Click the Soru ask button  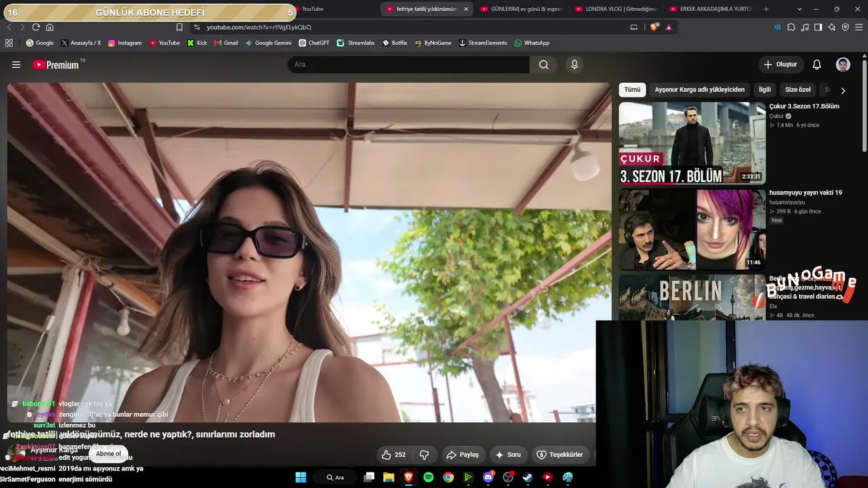508,455
